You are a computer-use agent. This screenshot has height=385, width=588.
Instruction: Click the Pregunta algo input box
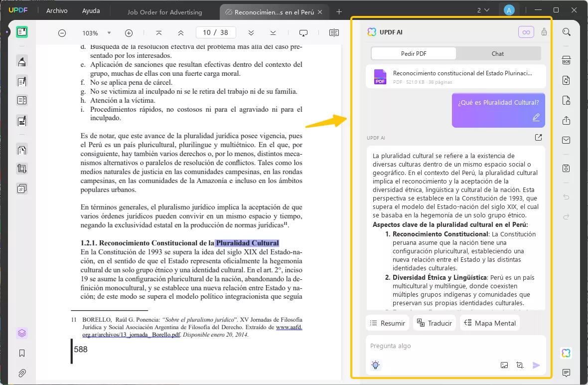[x=455, y=346]
